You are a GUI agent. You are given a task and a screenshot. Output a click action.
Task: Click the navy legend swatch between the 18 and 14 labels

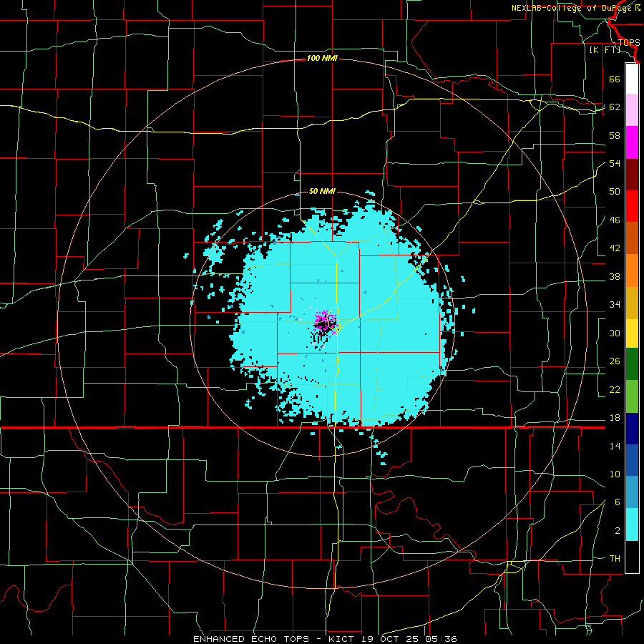(x=632, y=429)
